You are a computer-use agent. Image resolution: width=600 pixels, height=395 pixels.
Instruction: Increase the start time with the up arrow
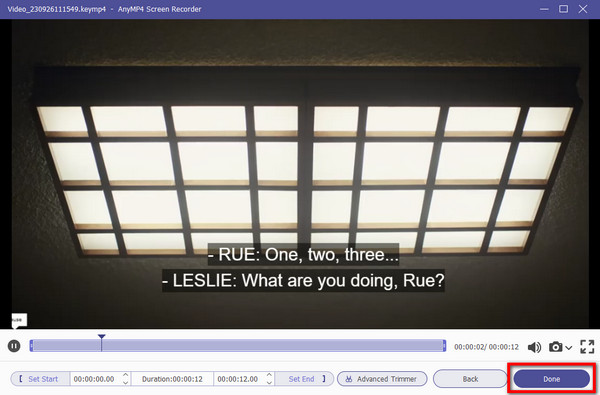(x=126, y=375)
